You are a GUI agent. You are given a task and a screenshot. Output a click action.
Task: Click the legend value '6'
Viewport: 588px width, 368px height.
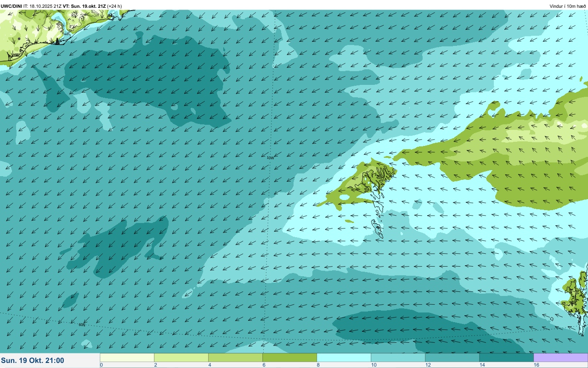click(x=264, y=365)
